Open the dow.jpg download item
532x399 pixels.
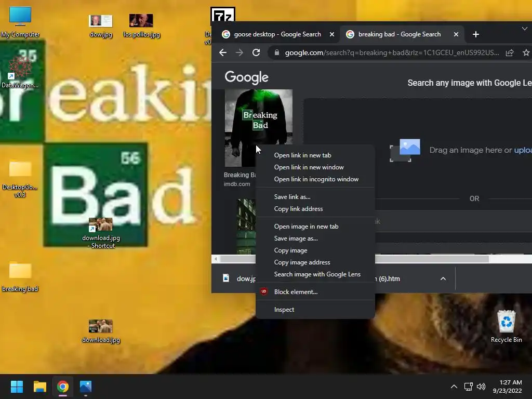(239, 278)
